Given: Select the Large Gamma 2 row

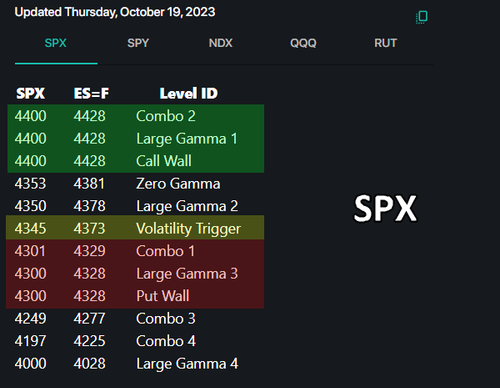Looking at the screenshot, I should pos(136,206).
